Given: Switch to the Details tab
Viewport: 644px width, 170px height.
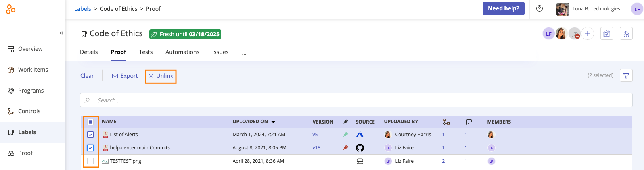Looking at the screenshot, I should point(89,52).
